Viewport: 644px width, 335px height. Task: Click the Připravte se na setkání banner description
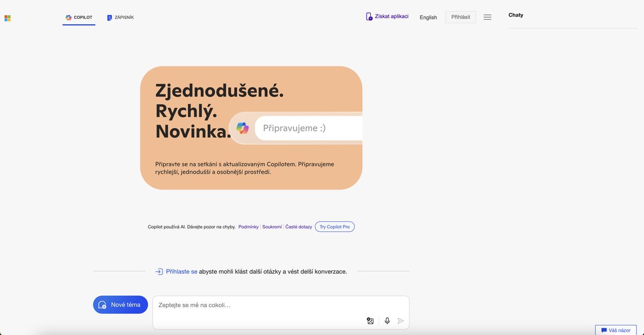click(245, 168)
